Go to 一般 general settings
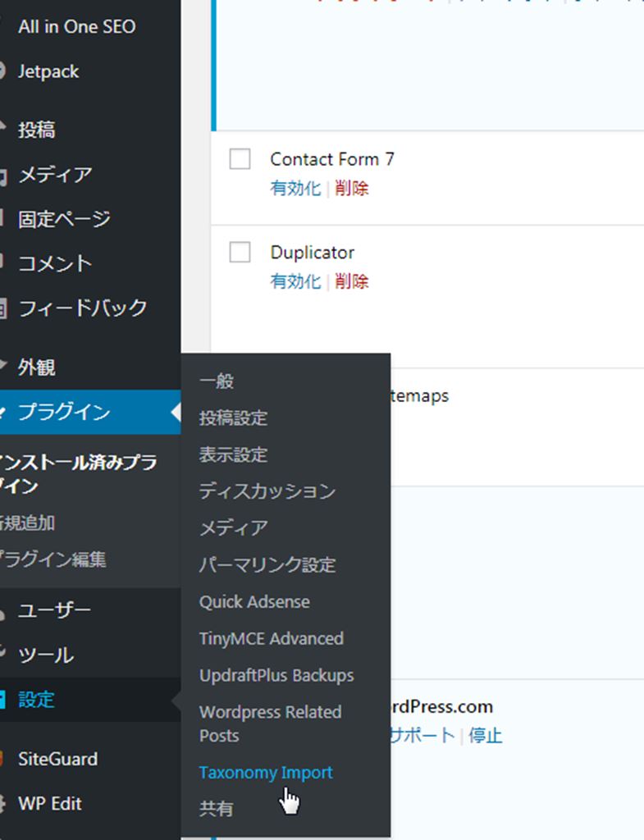 pyautogui.click(x=217, y=381)
